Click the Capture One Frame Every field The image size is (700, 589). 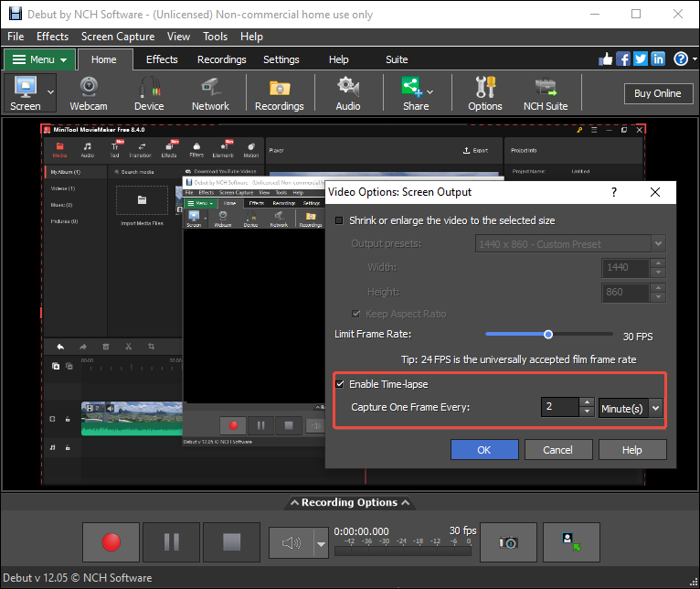click(x=560, y=407)
